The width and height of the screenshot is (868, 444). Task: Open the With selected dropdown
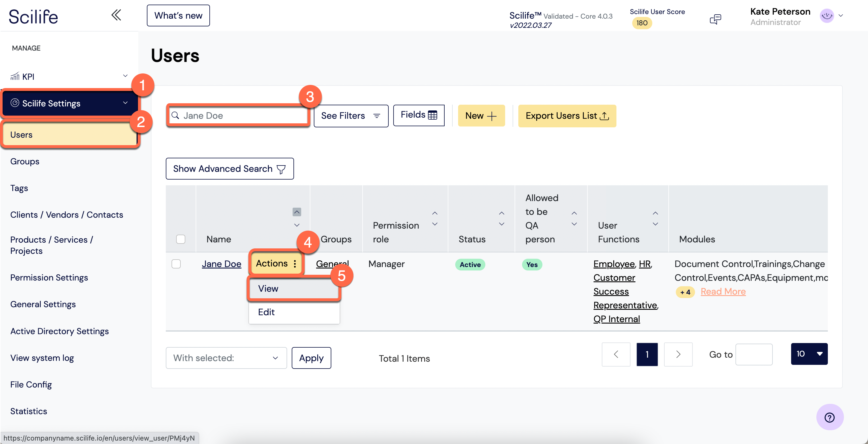point(226,358)
